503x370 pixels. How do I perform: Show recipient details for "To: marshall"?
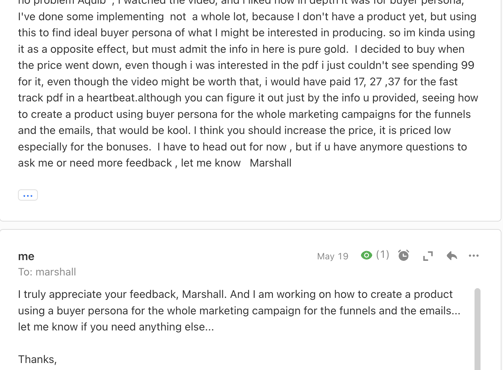click(47, 272)
